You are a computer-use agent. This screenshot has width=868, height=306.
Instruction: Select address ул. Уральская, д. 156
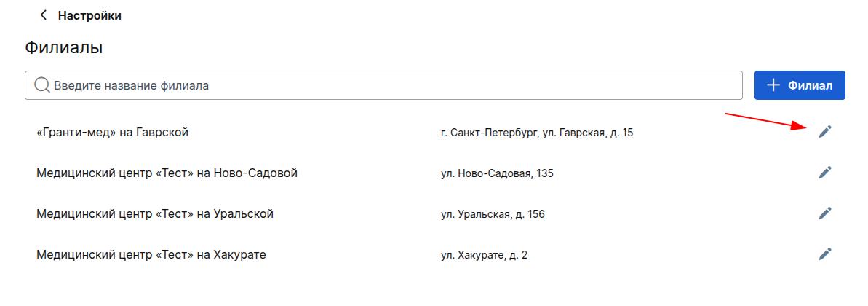point(493,214)
